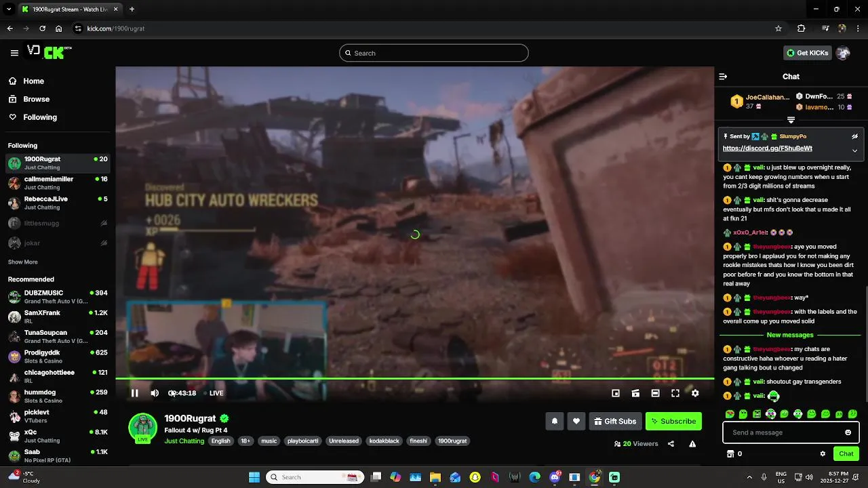Image resolution: width=868 pixels, height=488 pixels.
Task: Open the user profile avatar menu
Action: tap(843, 53)
